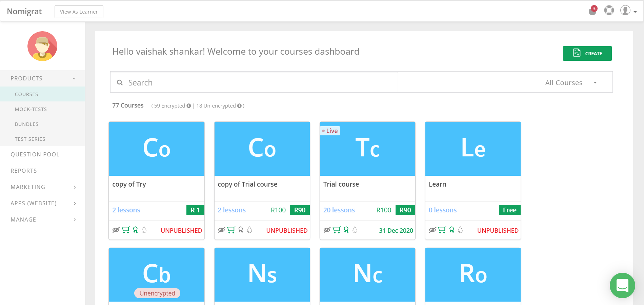This screenshot has height=305, width=644.
Task: Open the Tc Trial course thumbnail
Action: click(x=367, y=149)
